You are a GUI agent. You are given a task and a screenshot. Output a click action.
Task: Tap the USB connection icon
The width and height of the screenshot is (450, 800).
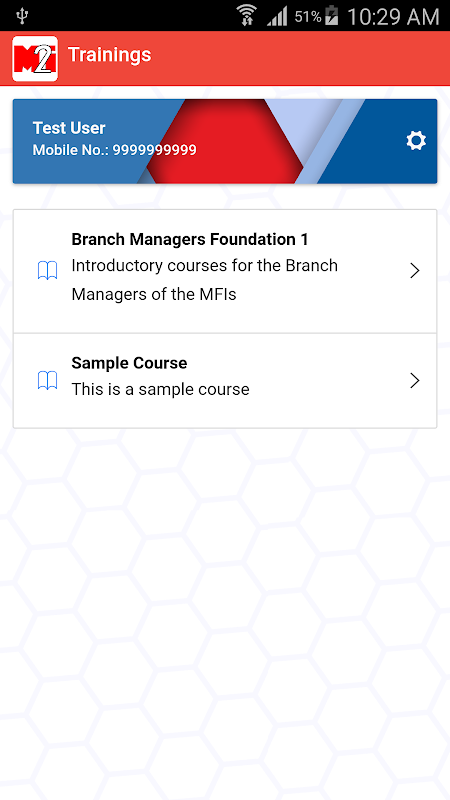click(x=21, y=16)
